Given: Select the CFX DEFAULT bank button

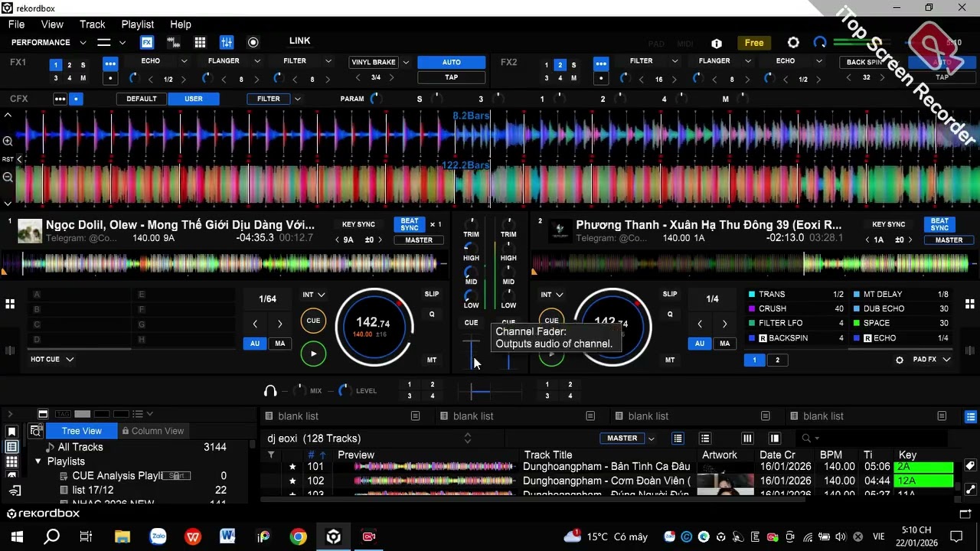Looking at the screenshot, I should (x=142, y=99).
